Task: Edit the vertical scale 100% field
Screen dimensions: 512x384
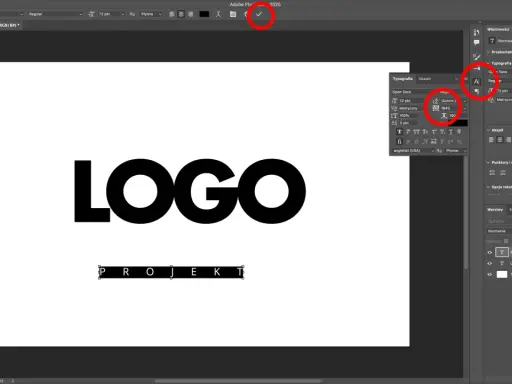Action: (409, 116)
